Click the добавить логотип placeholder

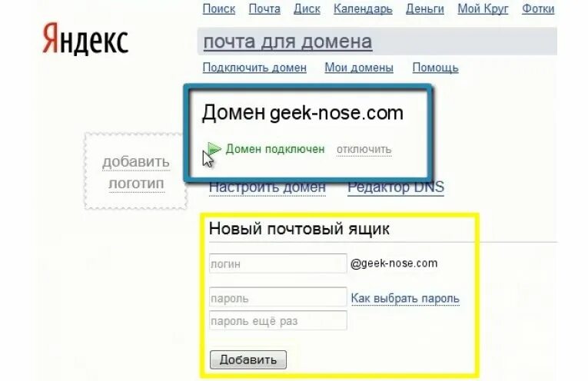(136, 171)
